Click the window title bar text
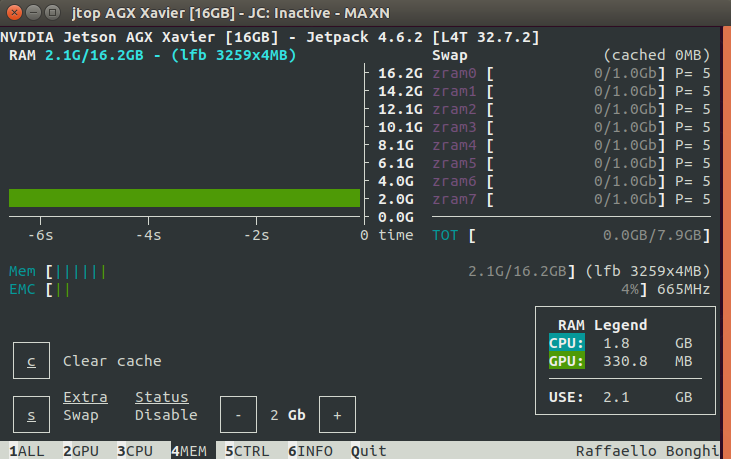The width and height of the screenshot is (731, 459). 231,13
